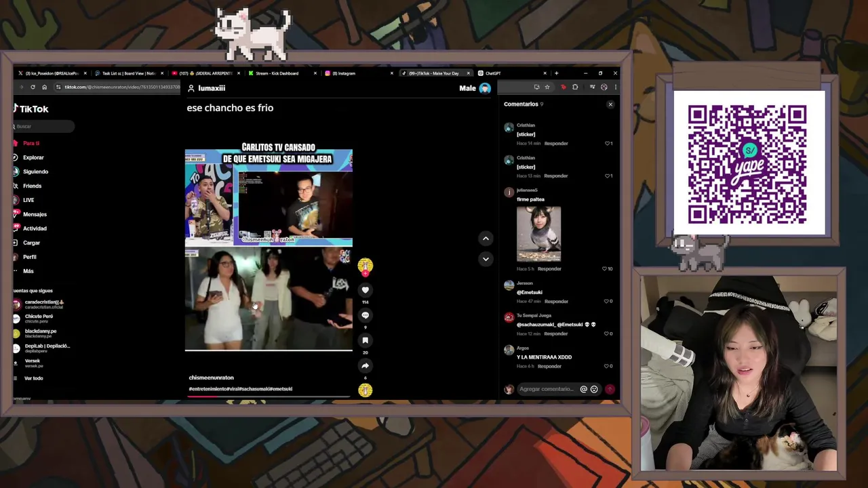Like the TikTok video with heart icon

(x=365, y=290)
